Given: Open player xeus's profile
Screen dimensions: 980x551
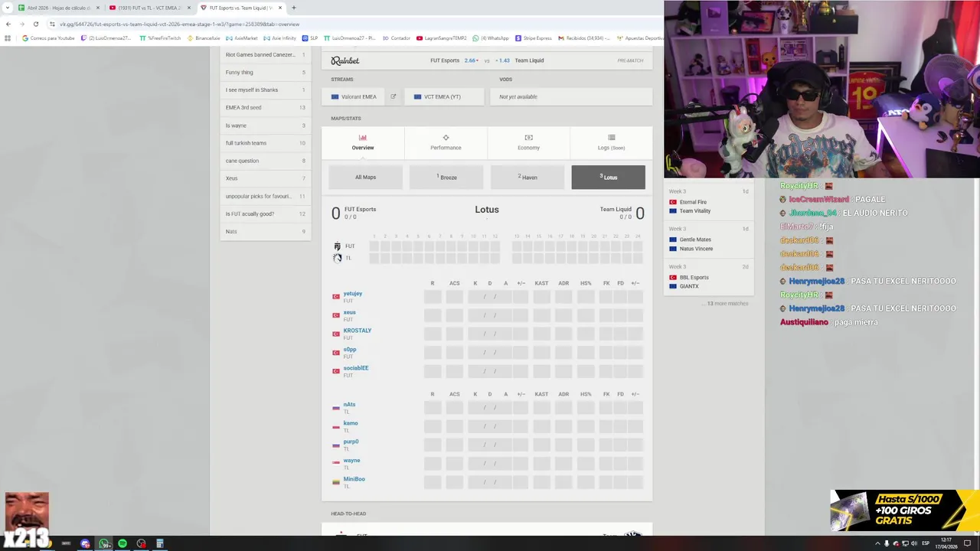Looking at the screenshot, I should (x=349, y=312).
